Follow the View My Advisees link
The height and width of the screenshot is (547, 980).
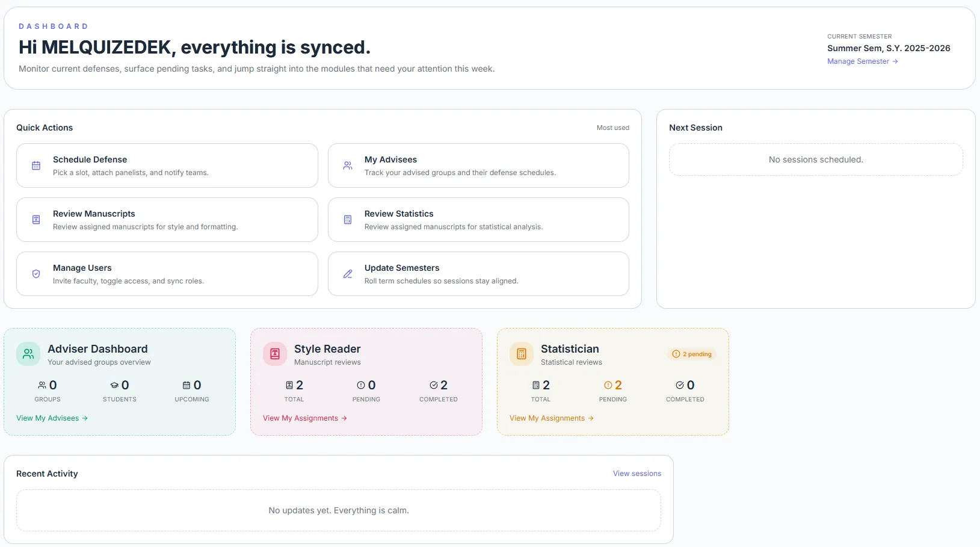click(x=52, y=418)
